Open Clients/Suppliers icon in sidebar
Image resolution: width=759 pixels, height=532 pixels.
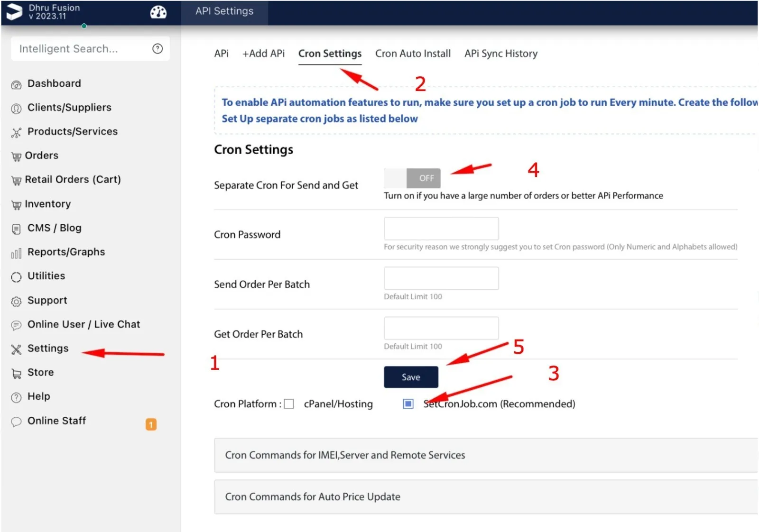click(x=16, y=109)
